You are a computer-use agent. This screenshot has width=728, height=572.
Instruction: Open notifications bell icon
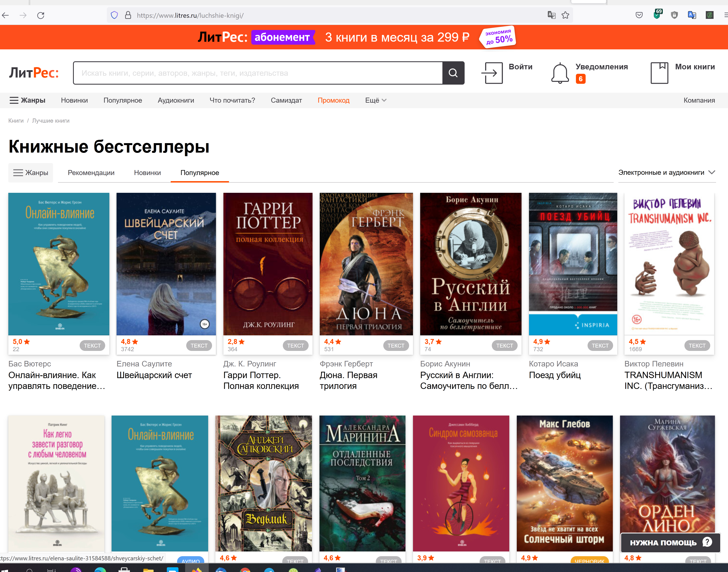tap(560, 73)
